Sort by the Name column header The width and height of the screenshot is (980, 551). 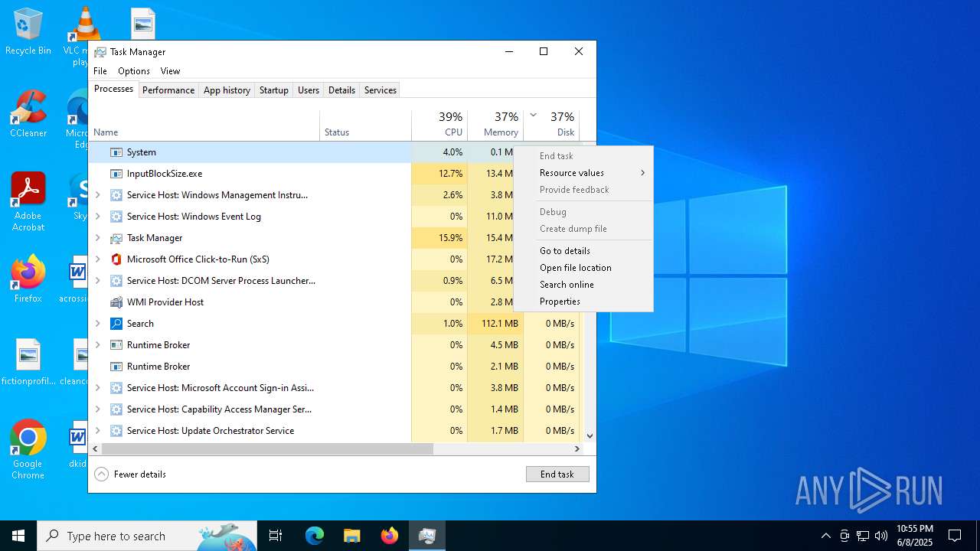click(204, 126)
